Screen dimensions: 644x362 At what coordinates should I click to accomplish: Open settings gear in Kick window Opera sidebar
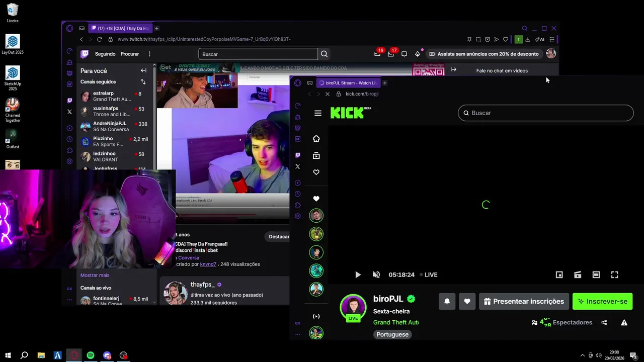click(x=297, y=216)
